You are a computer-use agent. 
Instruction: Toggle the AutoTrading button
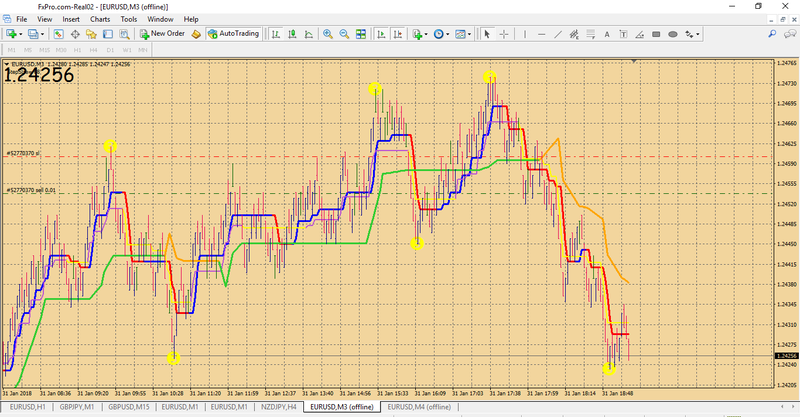coord(233,34)
